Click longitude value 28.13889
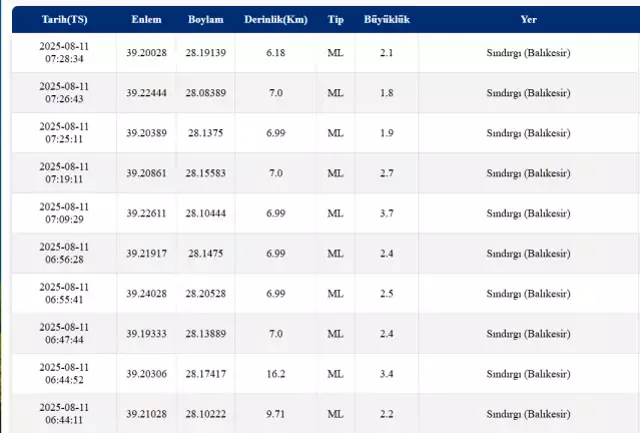 [x=206, y=334]
